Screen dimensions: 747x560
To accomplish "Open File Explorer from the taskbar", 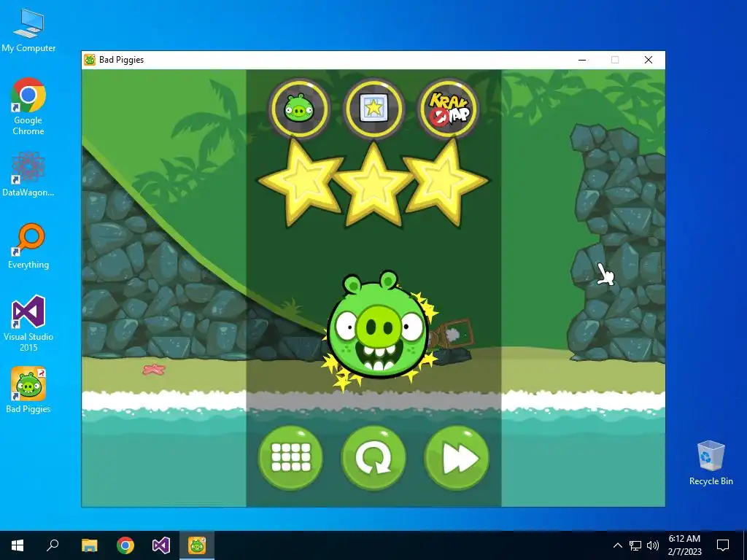I will click(90, 545).
